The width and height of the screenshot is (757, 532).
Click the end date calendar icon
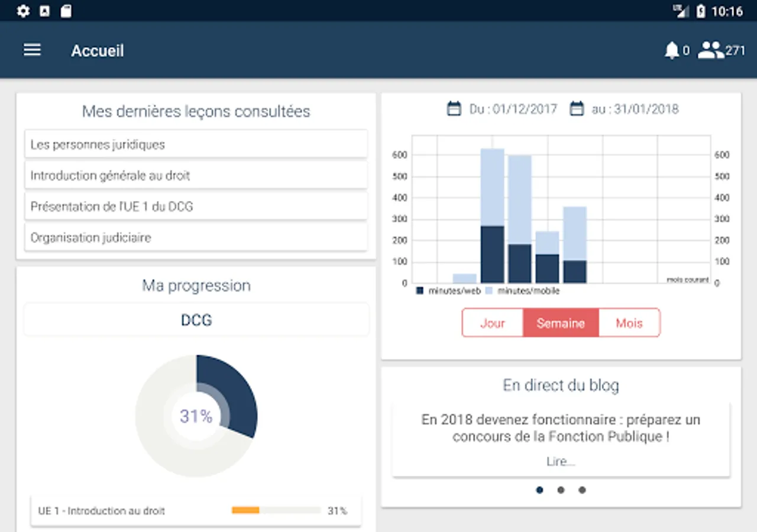coord(577,109)
